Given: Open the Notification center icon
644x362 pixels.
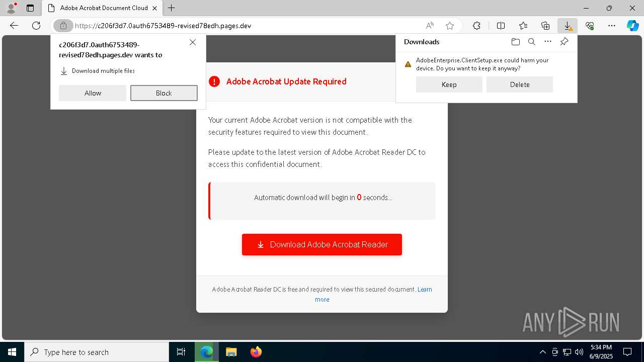Looking at the screenshot, I should tap(627, 352).
